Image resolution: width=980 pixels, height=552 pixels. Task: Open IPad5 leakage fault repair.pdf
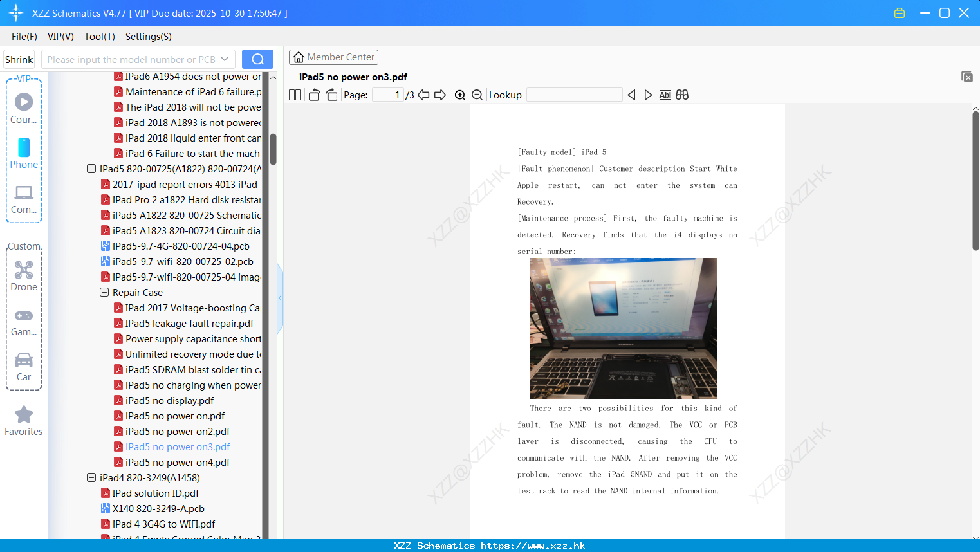[189, 324]
